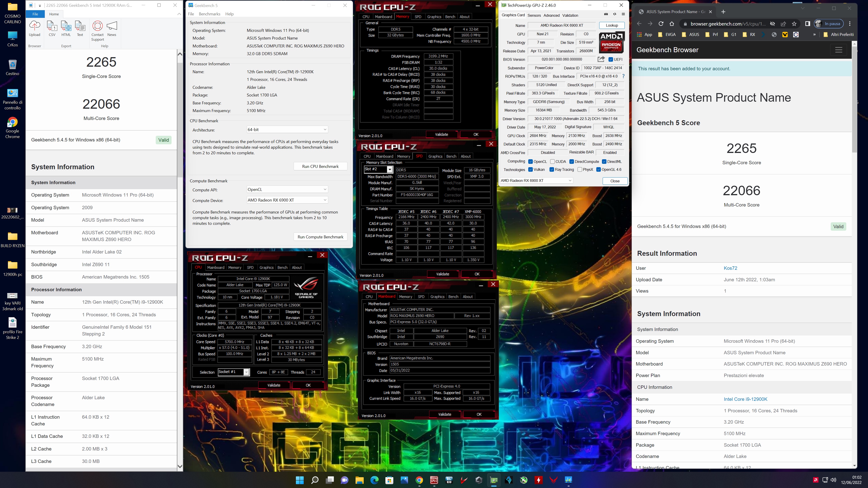
Task: Switch to the Sensors tab in GPU-Z
Action: (534, 15)
